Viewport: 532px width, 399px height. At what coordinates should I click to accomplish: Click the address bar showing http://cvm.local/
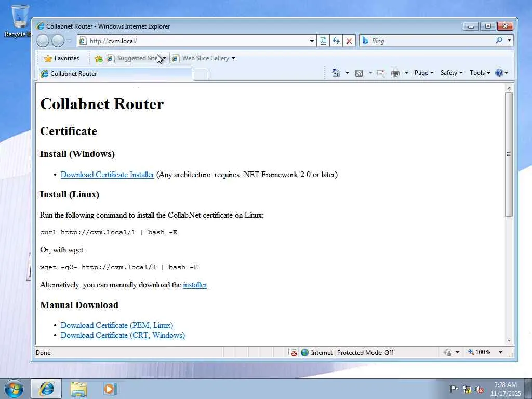coord(193,41)
